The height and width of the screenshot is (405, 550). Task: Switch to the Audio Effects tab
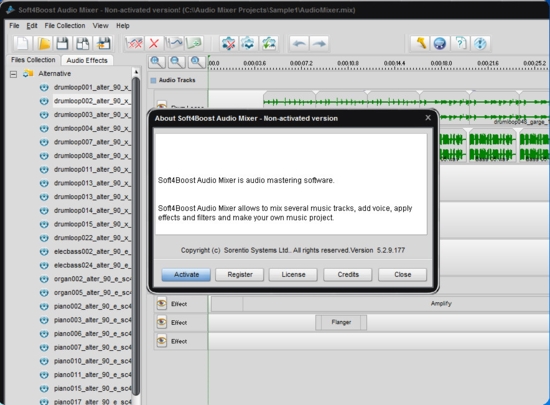pyautogui.click(x=87, y=60)
